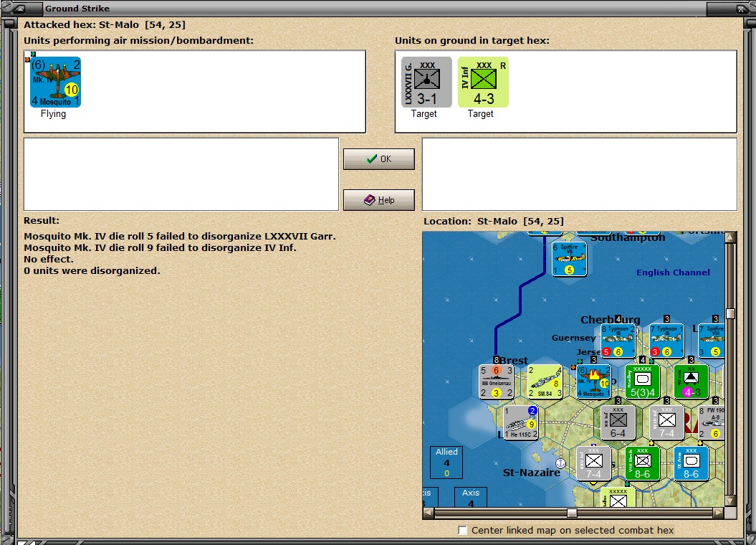This screenshot has width=756, height=545.
Task: Click the Spitfire VB counter on the map
Action: (570, 259)
